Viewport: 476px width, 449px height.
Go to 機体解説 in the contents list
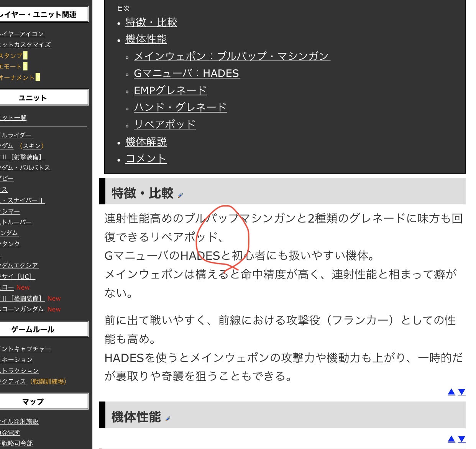(146, 142)
